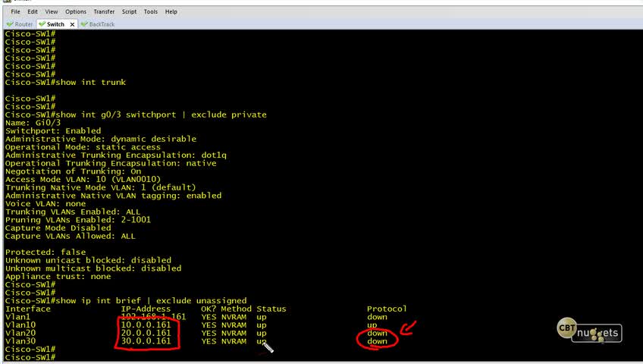Click the IP address 10.0.0.161

tap(146, 325)
